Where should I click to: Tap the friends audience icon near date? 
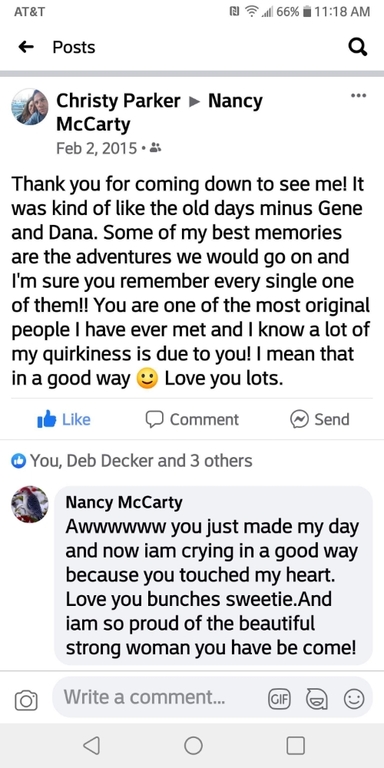pyautogui.click(x=155, y=147)
